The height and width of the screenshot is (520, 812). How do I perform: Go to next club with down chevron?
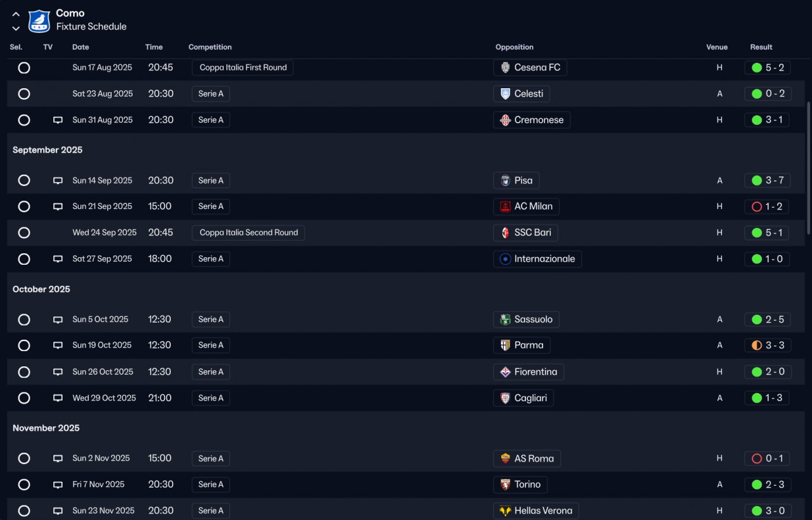coord(16,29)
